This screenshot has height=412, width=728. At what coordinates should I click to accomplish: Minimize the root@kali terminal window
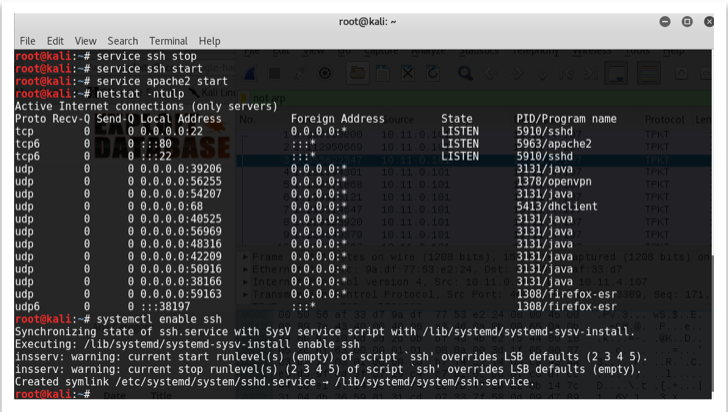[665, 21]
